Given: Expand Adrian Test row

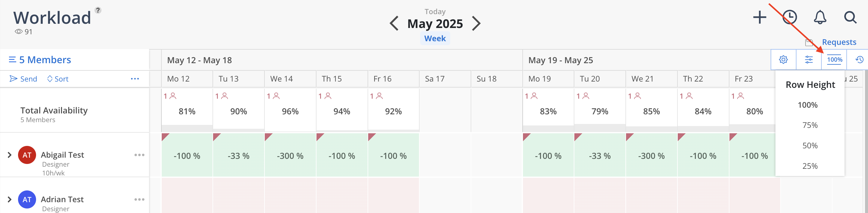Looking at the screenshot, I should pos(9,199).
